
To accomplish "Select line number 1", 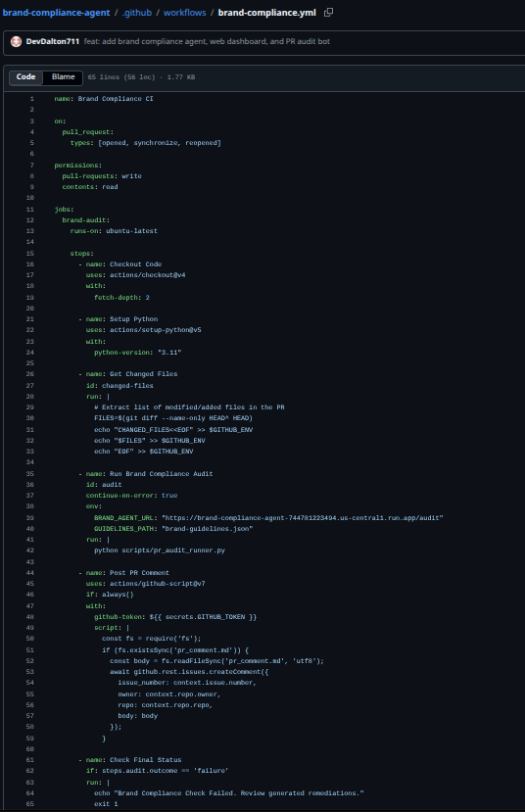I will (x=31, y=99).
